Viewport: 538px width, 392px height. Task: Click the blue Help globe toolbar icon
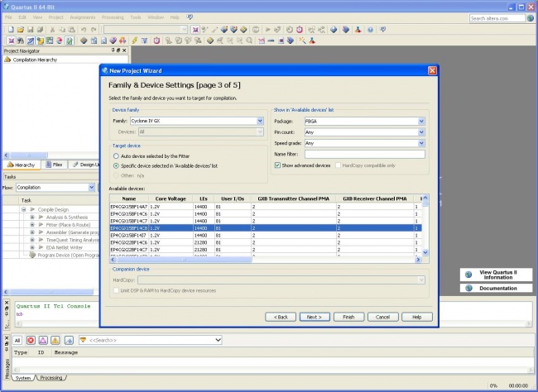(370, 30)
